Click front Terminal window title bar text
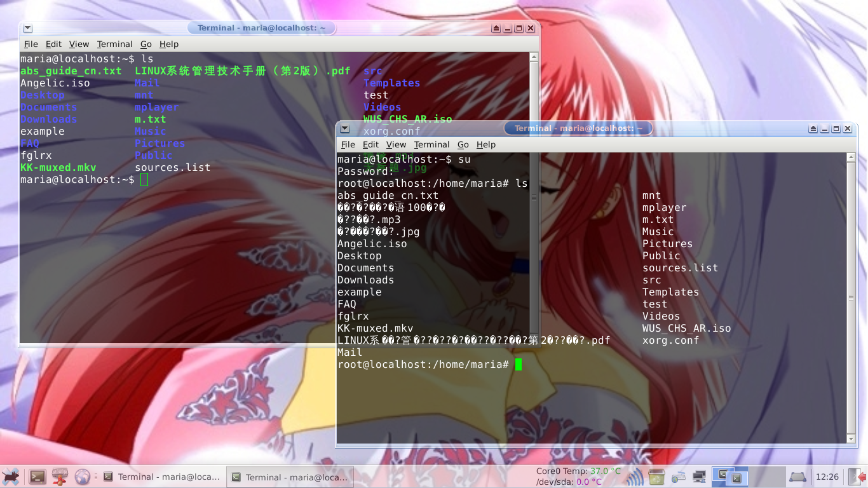This screenshot has width=868, height=488. point(578,128)
